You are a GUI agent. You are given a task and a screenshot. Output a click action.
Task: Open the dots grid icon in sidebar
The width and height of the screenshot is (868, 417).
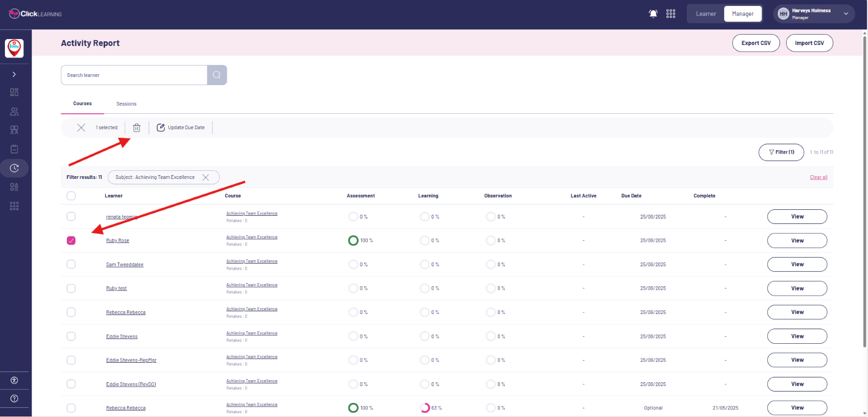[x=14, y=206]
